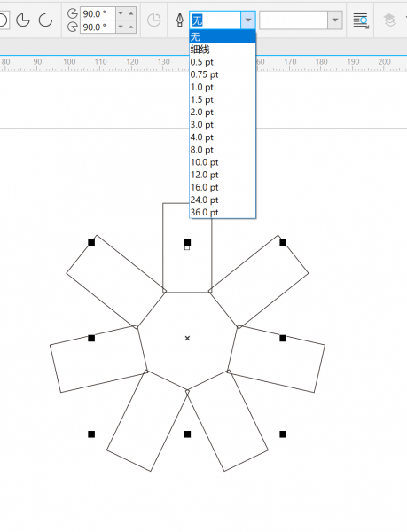Click the bottom-center selection handle
The image size is (407, 532).
point(187,434)
